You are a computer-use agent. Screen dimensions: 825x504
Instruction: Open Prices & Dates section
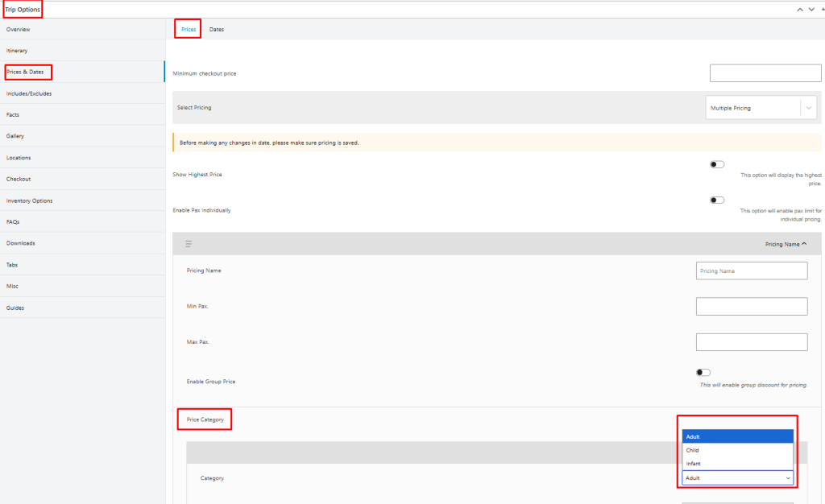[x=83, y=72]
